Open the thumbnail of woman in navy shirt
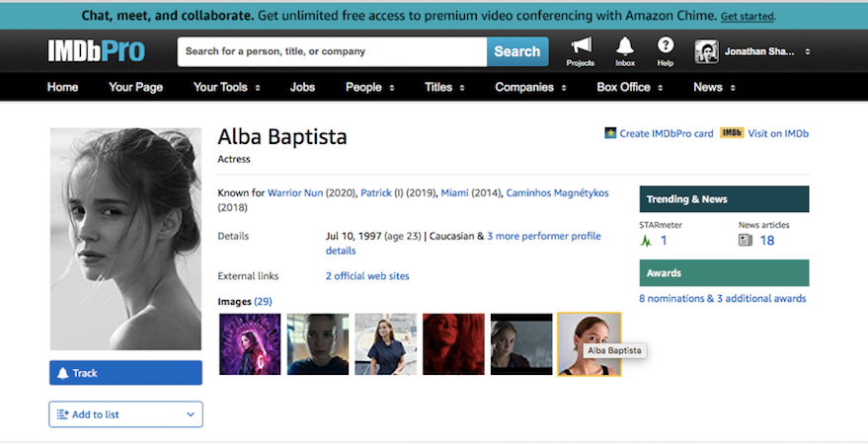Viewport: 868px width, 444px height. pyautogui.click(x=386, y=344)
